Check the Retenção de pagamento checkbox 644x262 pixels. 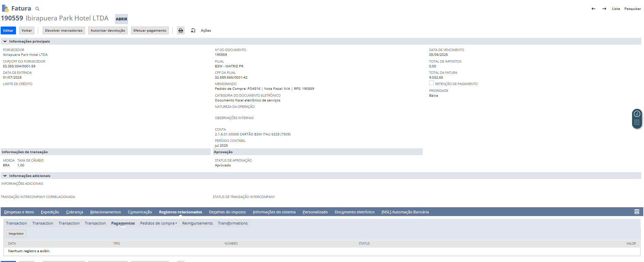tap(431, 83)
